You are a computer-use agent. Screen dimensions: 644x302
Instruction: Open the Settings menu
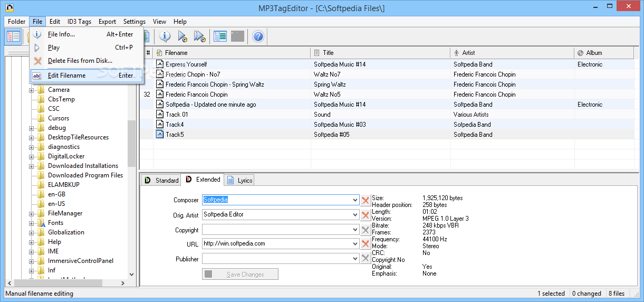click(x=134, y=22)
